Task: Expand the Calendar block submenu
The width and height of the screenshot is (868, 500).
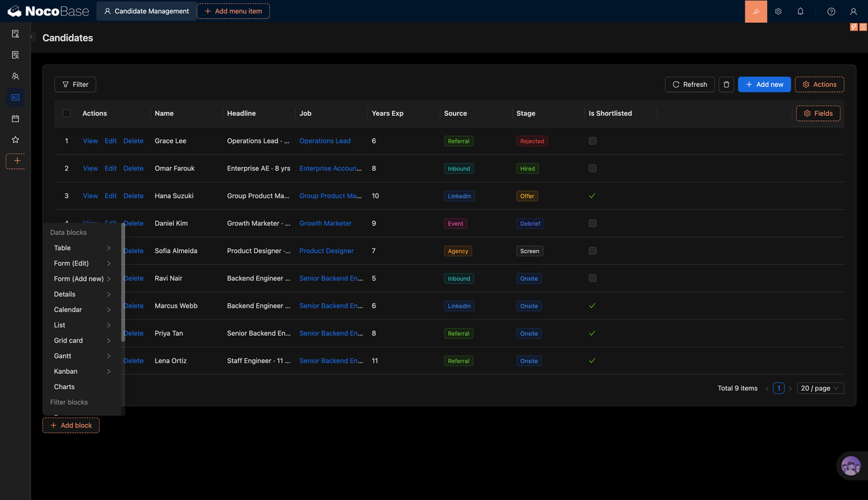Action: point(82,309)
